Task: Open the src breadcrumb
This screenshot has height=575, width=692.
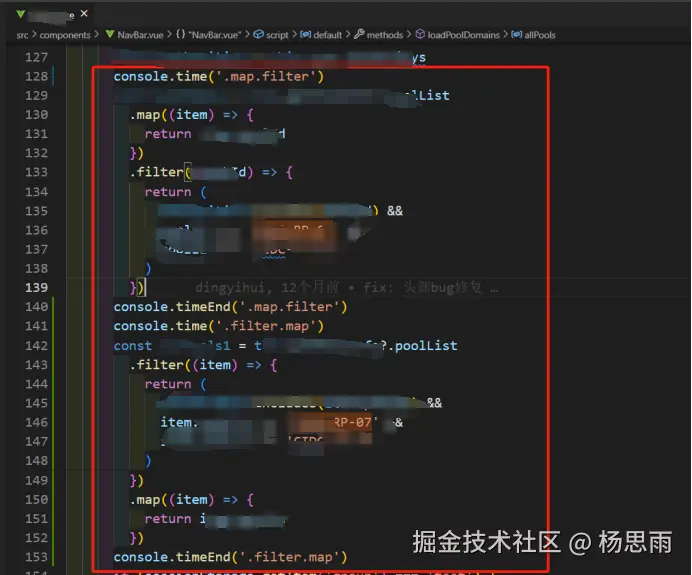Action: pyautogui.click(x=23, y=35)
